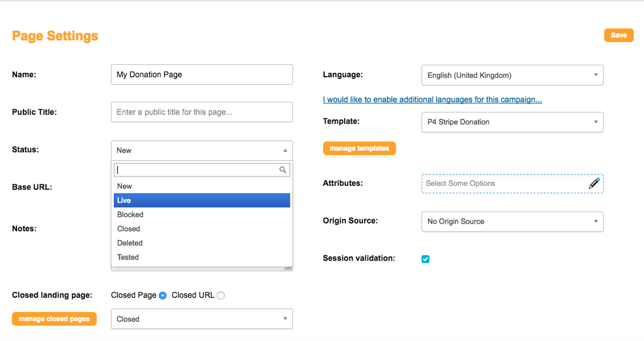Open the Closed landing page dropdown
644x341 pixels.
(202, 319)
